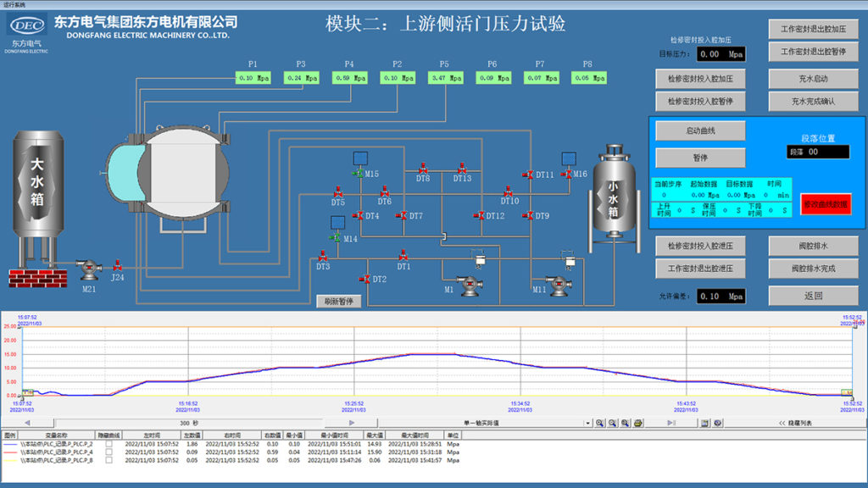Screen dimensions: 868x488
Task: Toggle valve DT4
Action: [x=359, y=215]
